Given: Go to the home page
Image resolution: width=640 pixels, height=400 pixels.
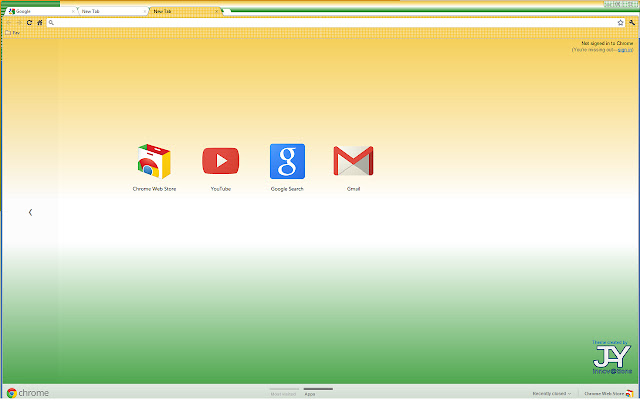Looking at the screenshot, I should point(40,23).
